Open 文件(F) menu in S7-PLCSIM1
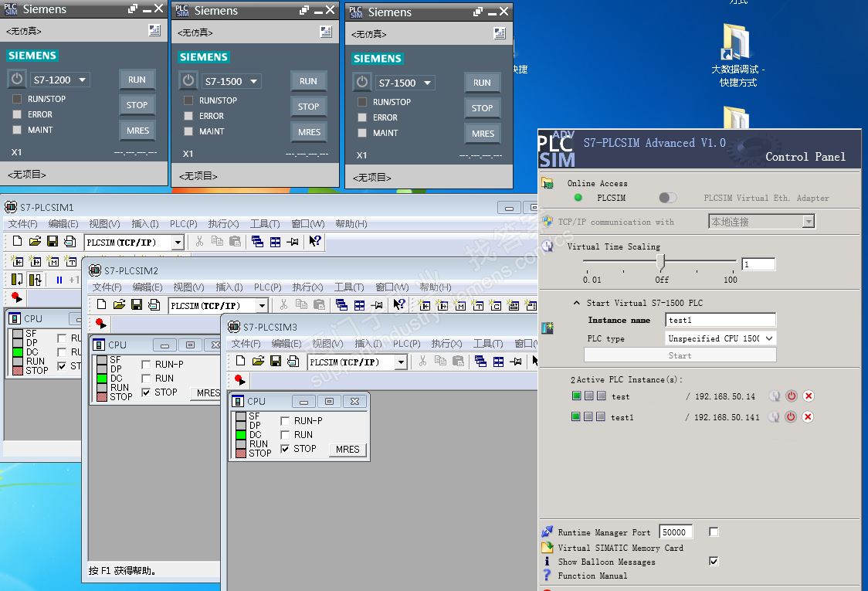This screenshot has width=868, height=591. (22, 224)
